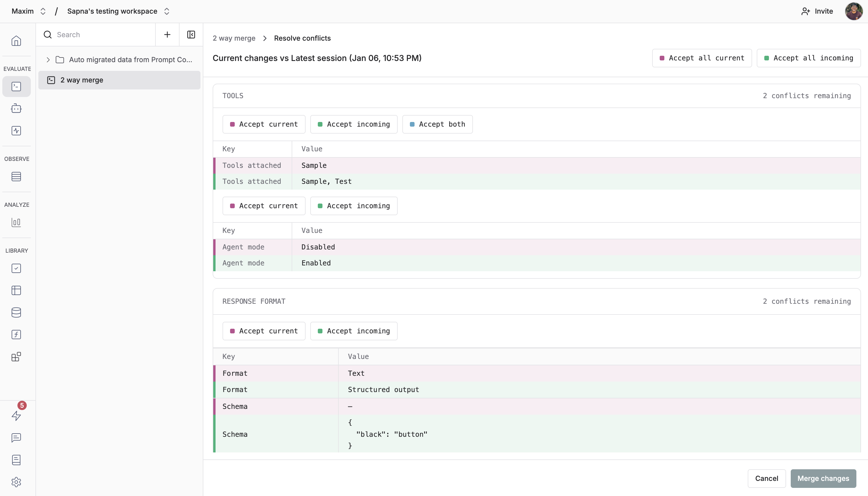Screen dimensions: 868x496
Task: Collapse the sidebar panel icon
Action: (191, 34)
